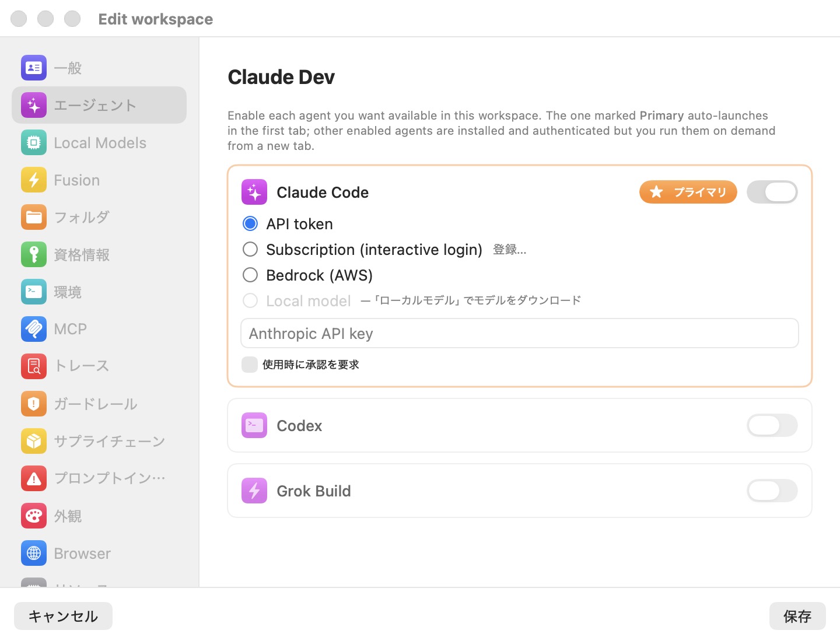Focus the Anthropic API key field
Viewport: 840px width, 644px height.
[x=520, y=333]
